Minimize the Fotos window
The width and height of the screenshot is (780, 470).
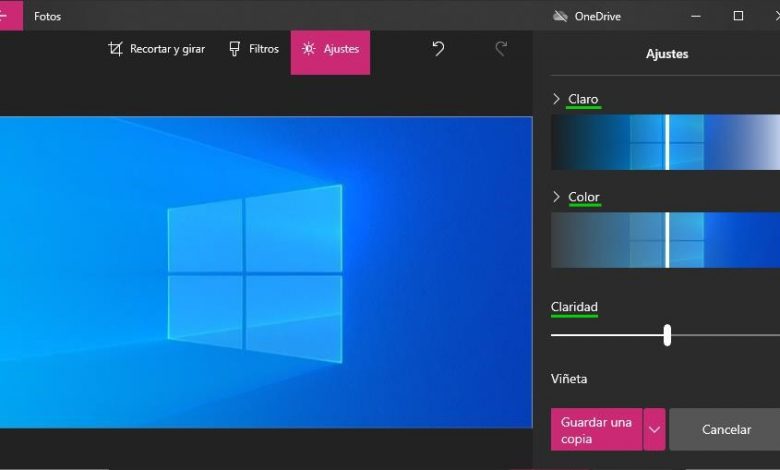[696, 16]
